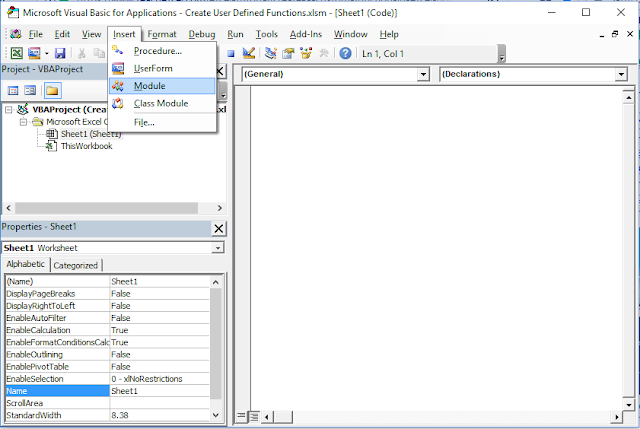This screenshot has height=429, width=640.
Task: Click the StandardWidth value 8.38
Action: (x=160, y=415)
